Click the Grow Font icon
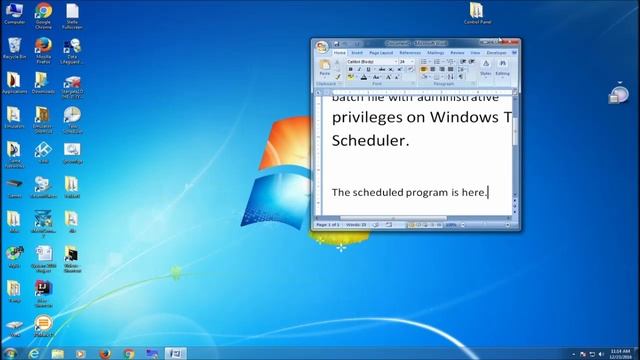The height and width of the screenshot is (360, 640). pos(389,77)
